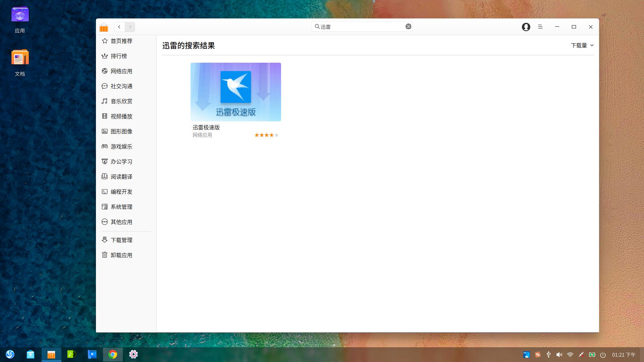Open the 音乐欣赏 music category

tap(121, 101)
